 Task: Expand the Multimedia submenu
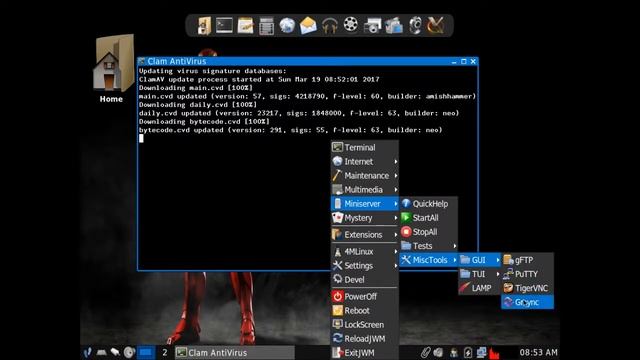[364, 190]
